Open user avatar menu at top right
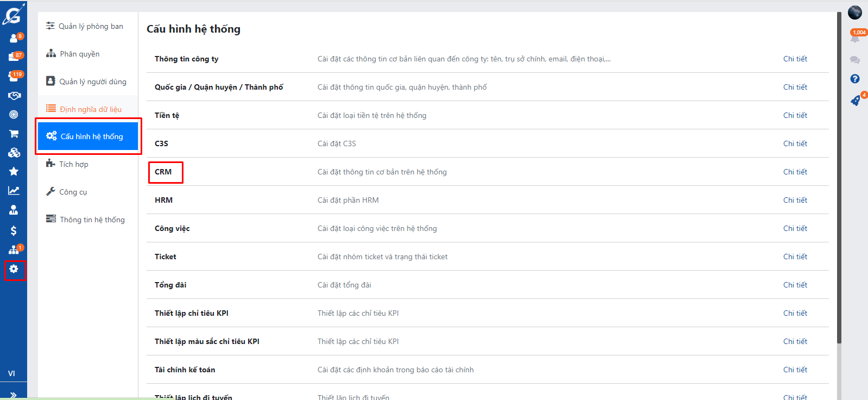 (855, 12)
